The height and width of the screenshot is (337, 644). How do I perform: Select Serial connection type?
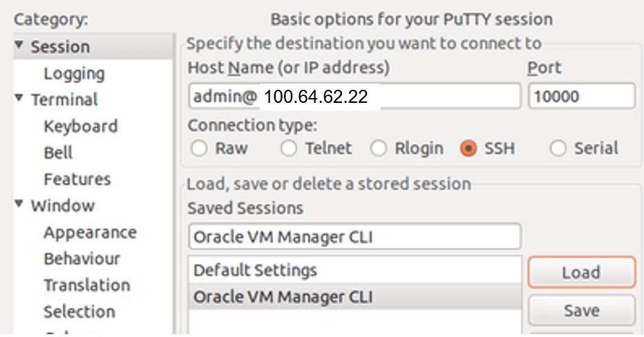558,148
